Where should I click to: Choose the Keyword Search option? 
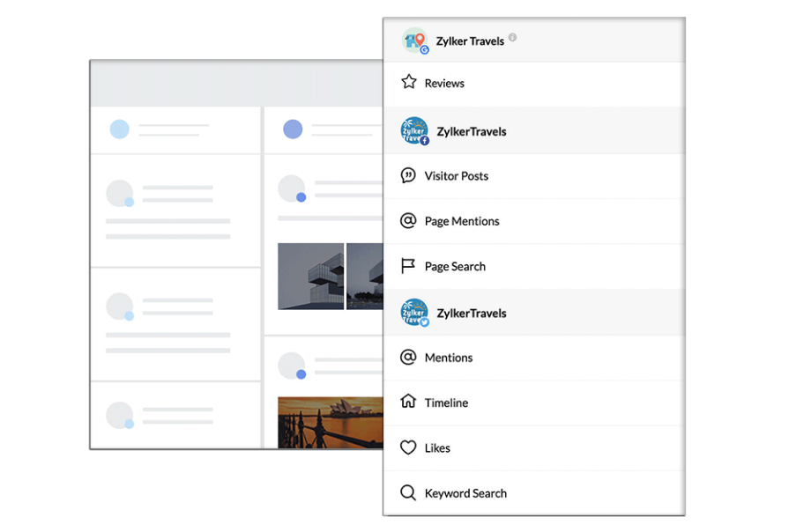534,493
